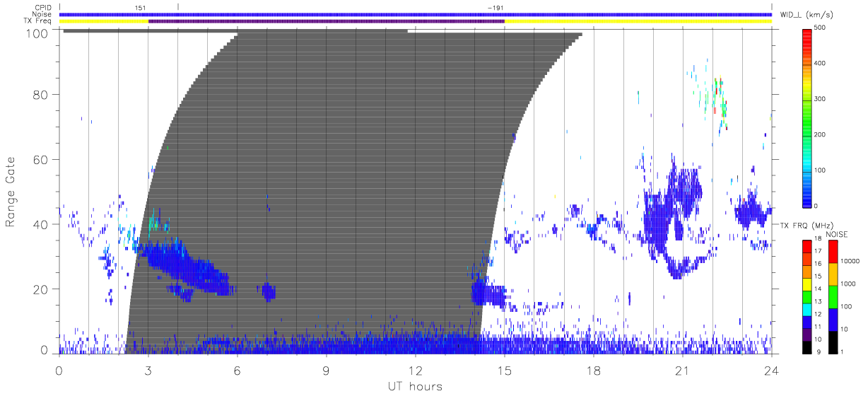Viewport: 868px width, 401px height.
Task: Pick the red top swatch of the NOISE legend
Action: 833,251
